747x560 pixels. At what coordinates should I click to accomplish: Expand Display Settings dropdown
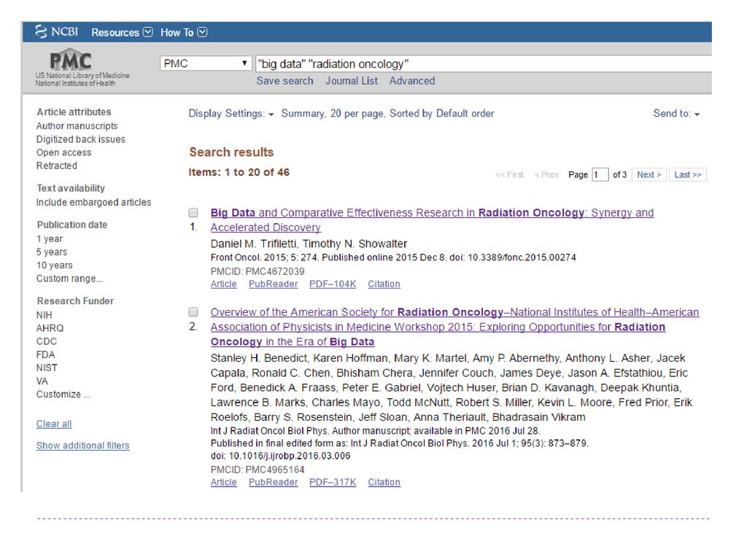[231, 114]
